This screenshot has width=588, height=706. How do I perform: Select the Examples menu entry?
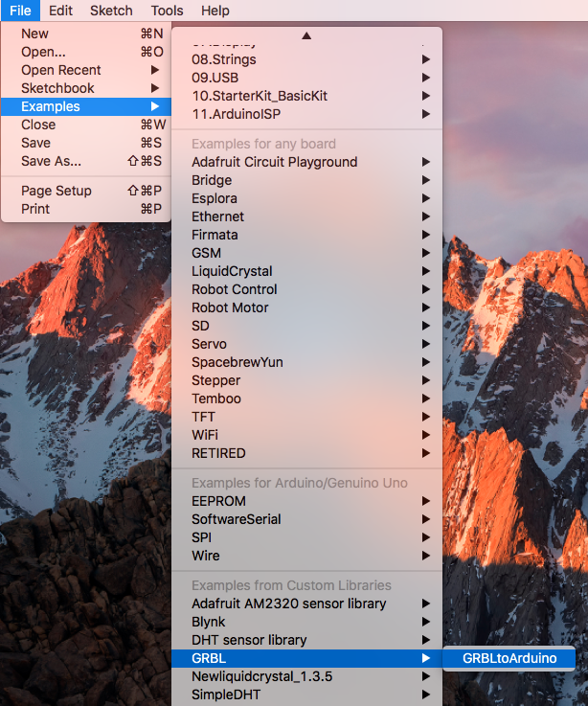tap(86, 106)
